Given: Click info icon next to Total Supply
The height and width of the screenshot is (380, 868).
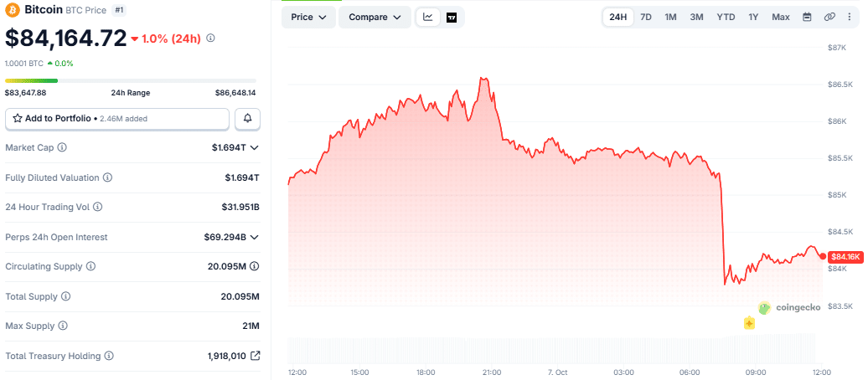Looking at the screenshot, I should pyautogui.click(x=66, y=296).
